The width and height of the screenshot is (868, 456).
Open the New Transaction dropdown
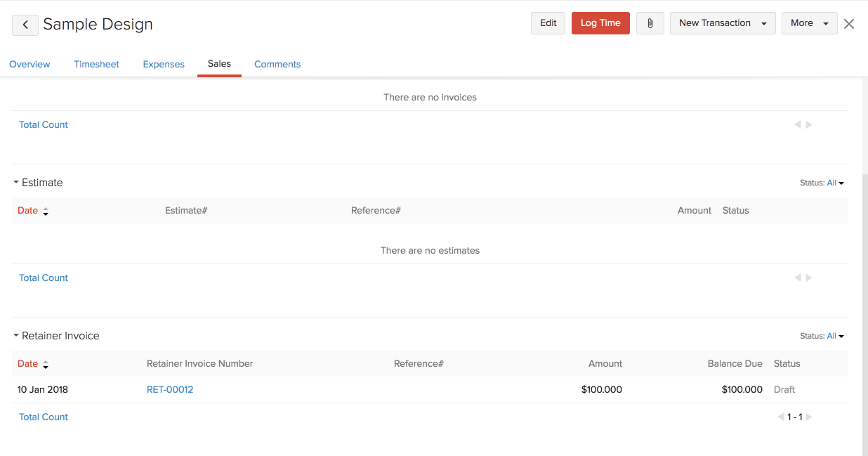[x=722, y=23]
